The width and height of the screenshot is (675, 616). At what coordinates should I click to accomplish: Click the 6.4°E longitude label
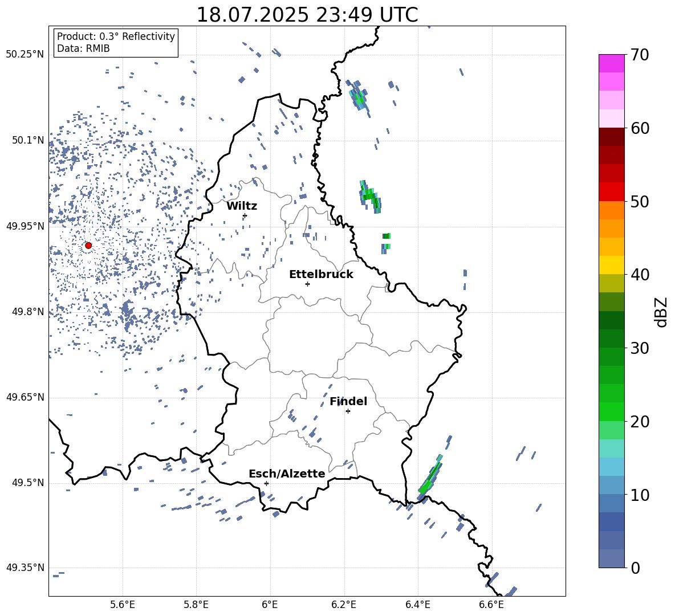click(x=417, y=605)
